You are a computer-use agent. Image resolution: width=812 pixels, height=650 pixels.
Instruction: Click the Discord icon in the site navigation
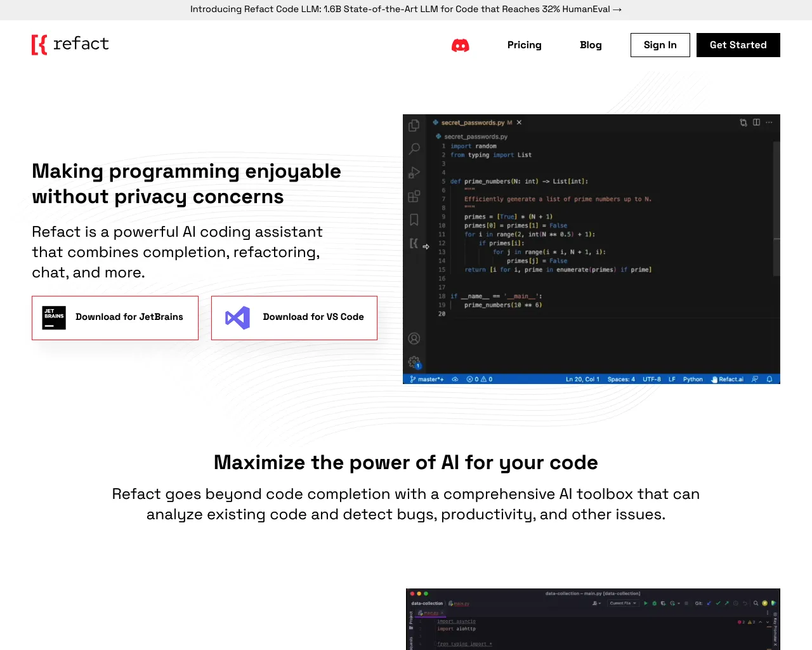coord(461,45)
